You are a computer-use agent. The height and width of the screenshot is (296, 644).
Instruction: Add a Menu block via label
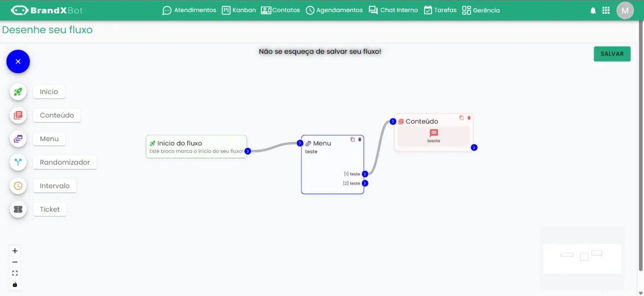point(49,139)
